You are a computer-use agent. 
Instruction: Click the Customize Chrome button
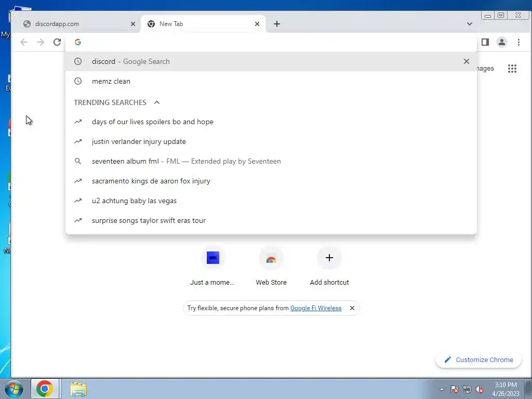[x=478, y=360]
